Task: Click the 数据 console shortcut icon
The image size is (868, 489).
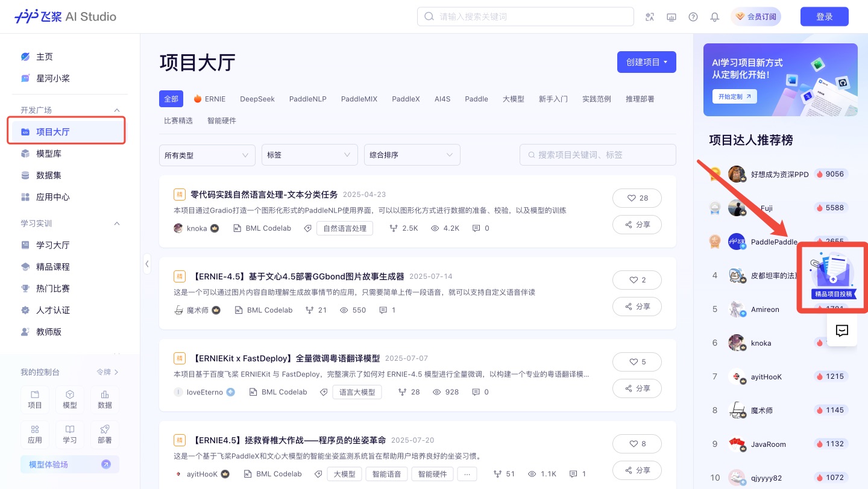Action: tap(105, 400)
